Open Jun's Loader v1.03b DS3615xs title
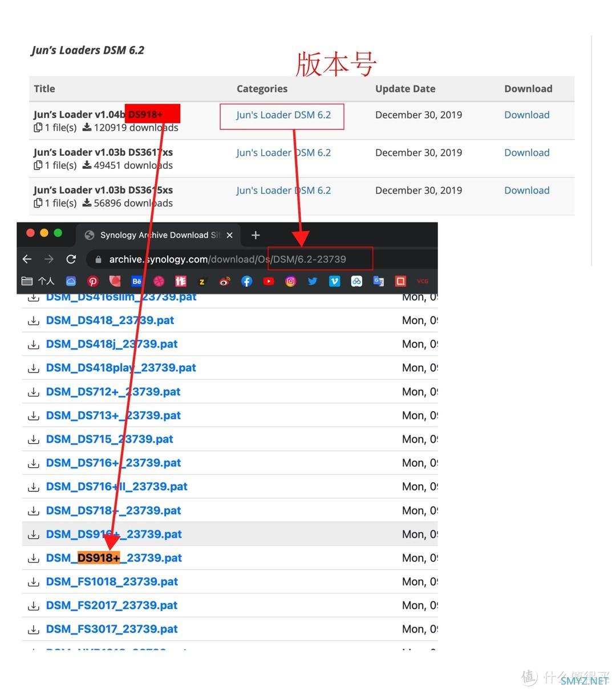Viewport: 616px width, 692px height. tap(103, 189)
